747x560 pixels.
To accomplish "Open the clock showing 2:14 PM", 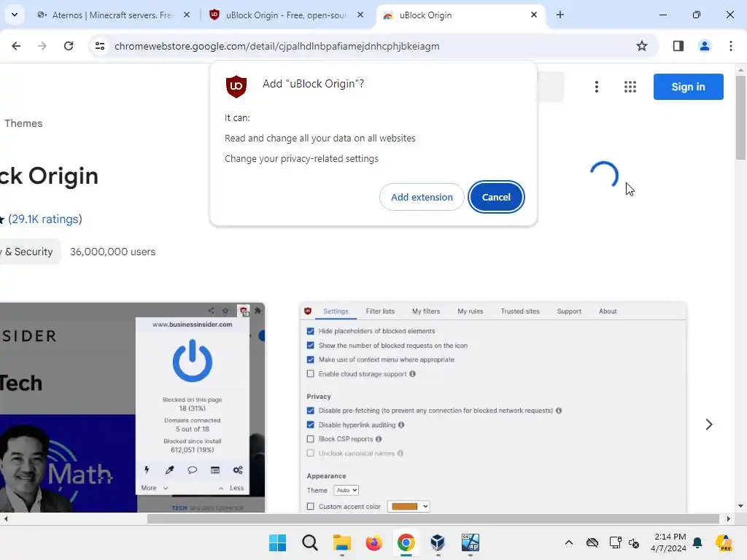I will (x=669, y=542).
